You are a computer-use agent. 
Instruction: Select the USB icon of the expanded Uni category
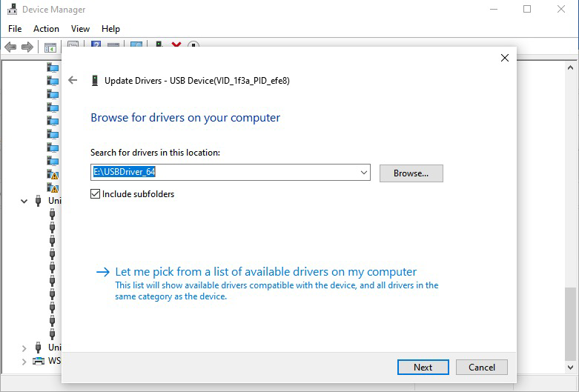tap(38, 201)
